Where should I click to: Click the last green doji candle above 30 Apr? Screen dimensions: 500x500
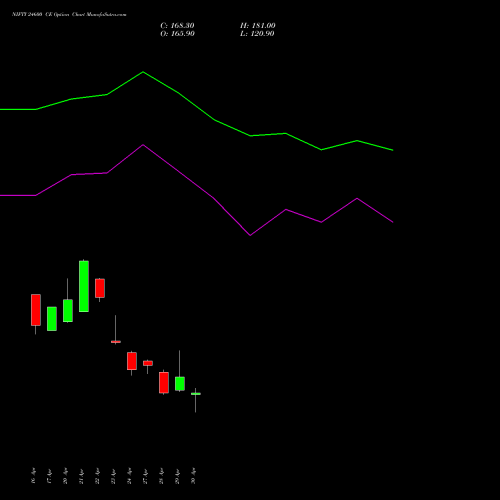[196, 394]
